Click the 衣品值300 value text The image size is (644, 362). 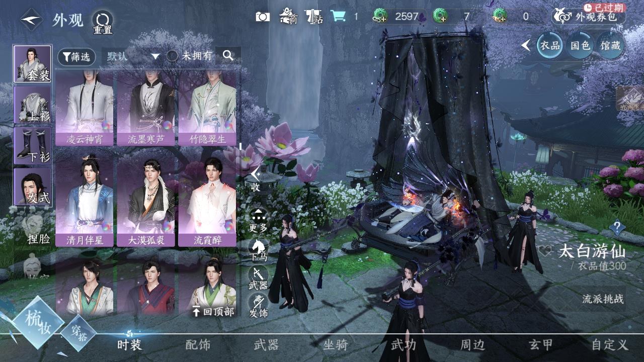tap(602, 266)
